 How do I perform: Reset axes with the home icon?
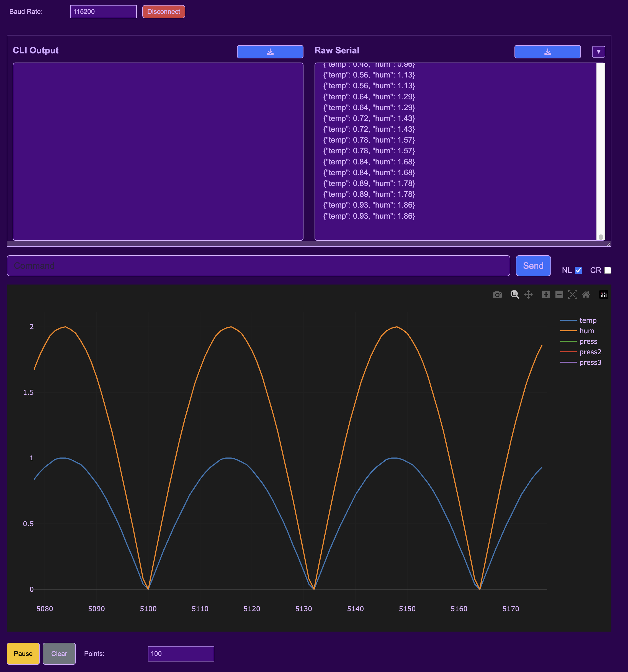click(586, 294)
